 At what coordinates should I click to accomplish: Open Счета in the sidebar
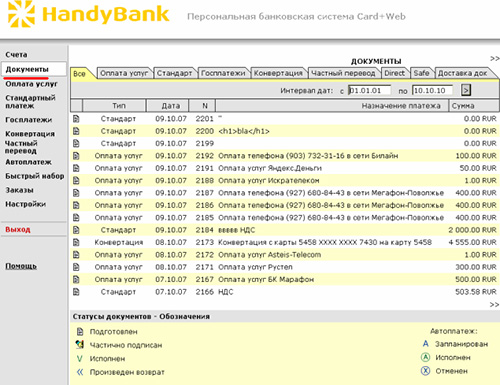(16, 55)
